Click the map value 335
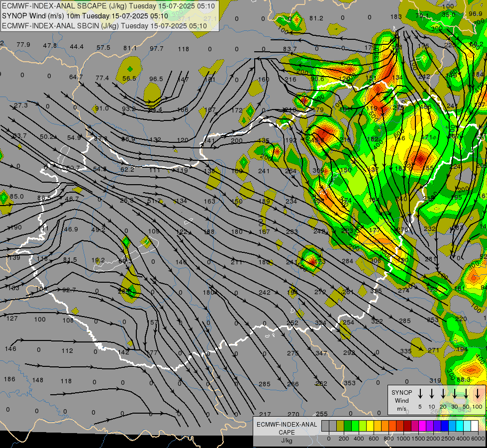Image resolution: width=487 pixels, height=448 pixels. tap(405, 351)
